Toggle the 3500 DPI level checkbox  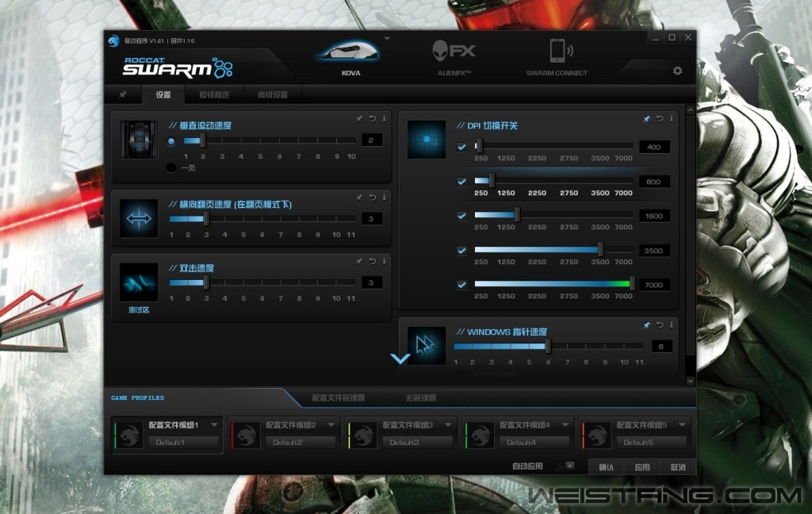pyautogui.click(x=462, y=251)
